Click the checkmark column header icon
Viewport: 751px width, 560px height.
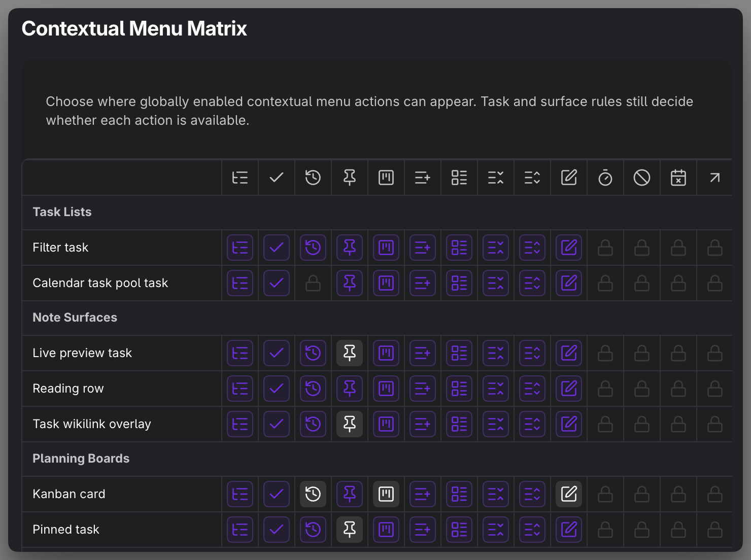277,178
